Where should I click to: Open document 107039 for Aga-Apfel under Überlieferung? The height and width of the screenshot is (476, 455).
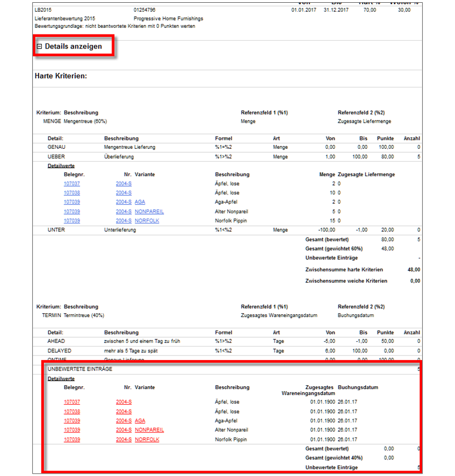[72, 202]
